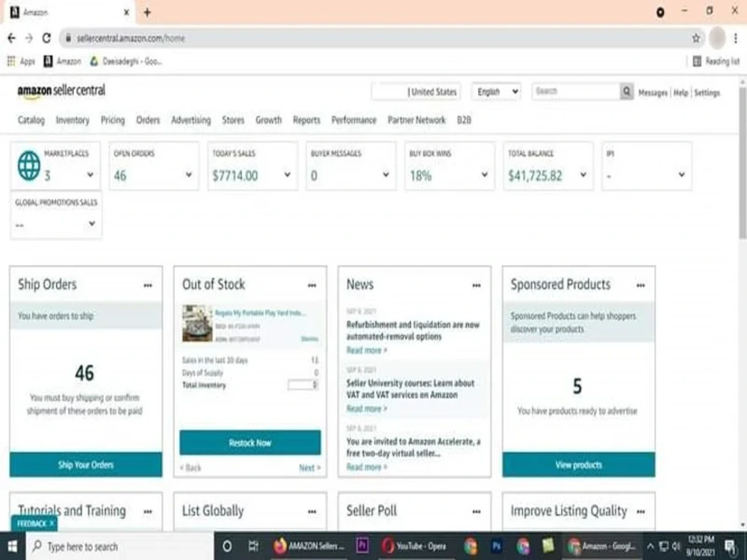Expand the Buyer Messages dropdown
Viewport: 747px width, 560px height.
point(386,175)
